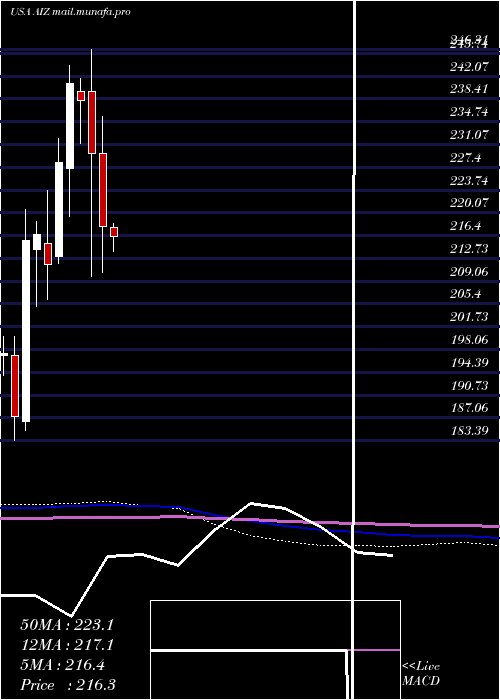Select the 223.74 price level value
This screenshot has height=700, width=500.
click(x=469, y=180)
